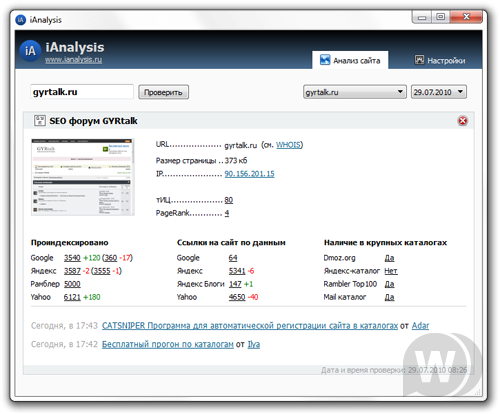Switch to the Анализ сайта tab
This screenshot has width=500, height=414.
coord(350,60)
